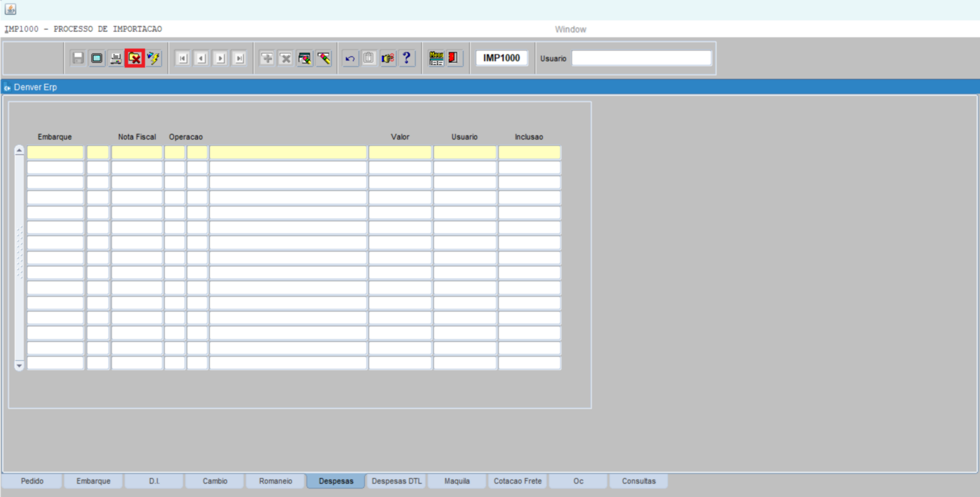Open the Despesas DTL tab

[396, 481]
